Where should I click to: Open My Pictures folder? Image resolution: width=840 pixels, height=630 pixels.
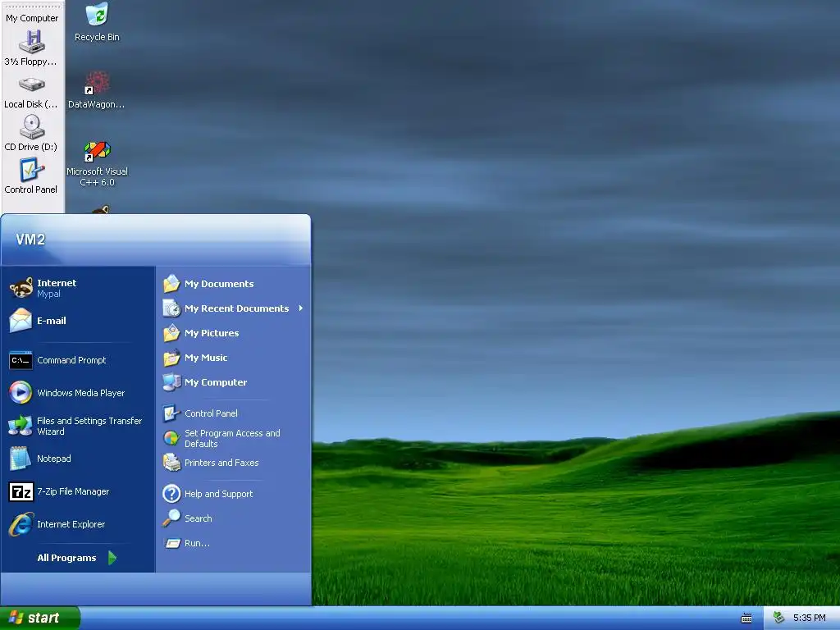point(233,333)
